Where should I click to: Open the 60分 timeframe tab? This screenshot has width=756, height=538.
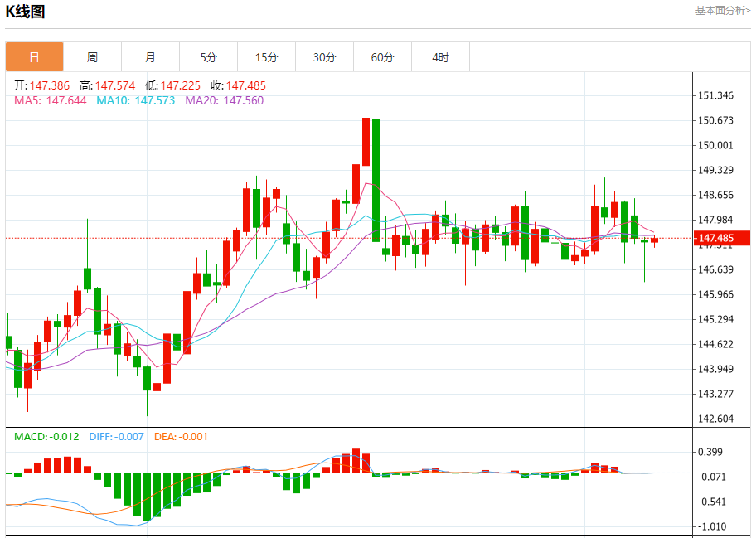[x=382, y=57]
